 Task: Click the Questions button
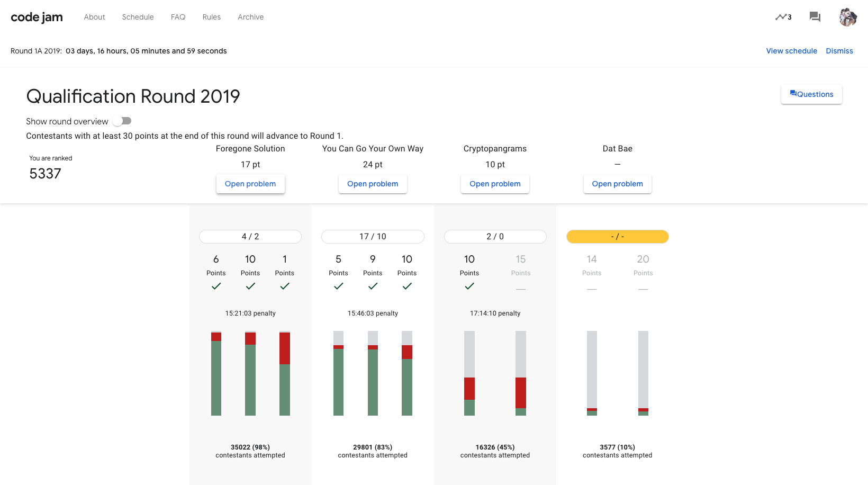coord(811,94)
